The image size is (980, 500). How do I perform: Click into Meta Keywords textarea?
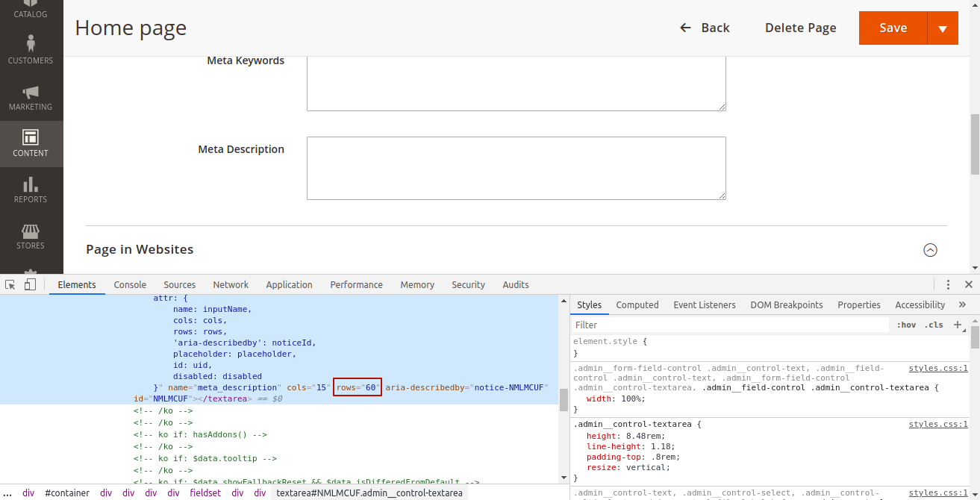(516, 83)
